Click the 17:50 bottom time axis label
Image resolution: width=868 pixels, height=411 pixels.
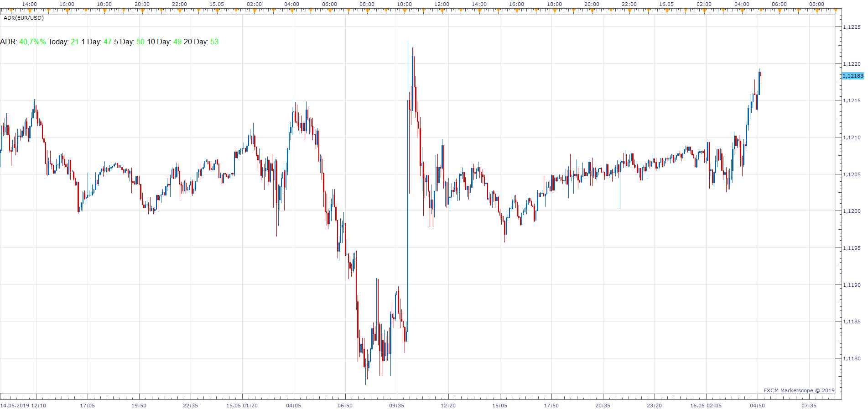point(551,406)
